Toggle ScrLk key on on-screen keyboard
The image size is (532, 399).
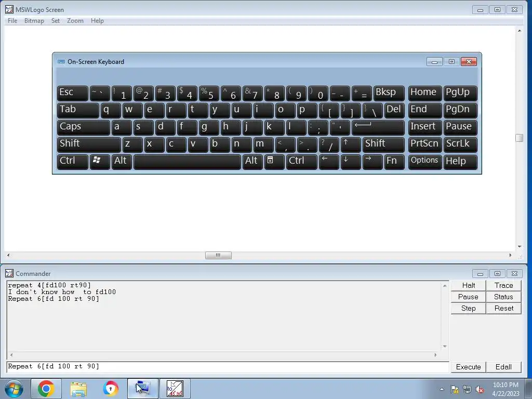point(460,144)
